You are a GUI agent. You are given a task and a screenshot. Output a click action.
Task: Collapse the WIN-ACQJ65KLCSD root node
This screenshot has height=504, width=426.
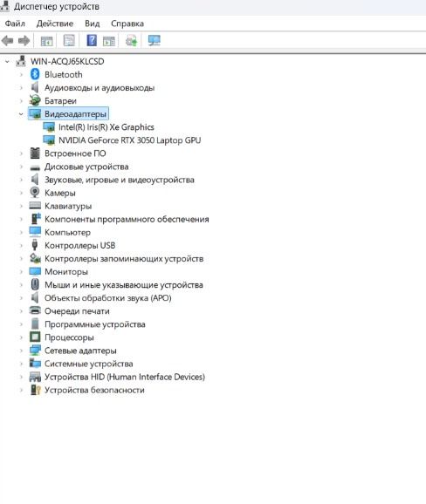coord(7,61)
